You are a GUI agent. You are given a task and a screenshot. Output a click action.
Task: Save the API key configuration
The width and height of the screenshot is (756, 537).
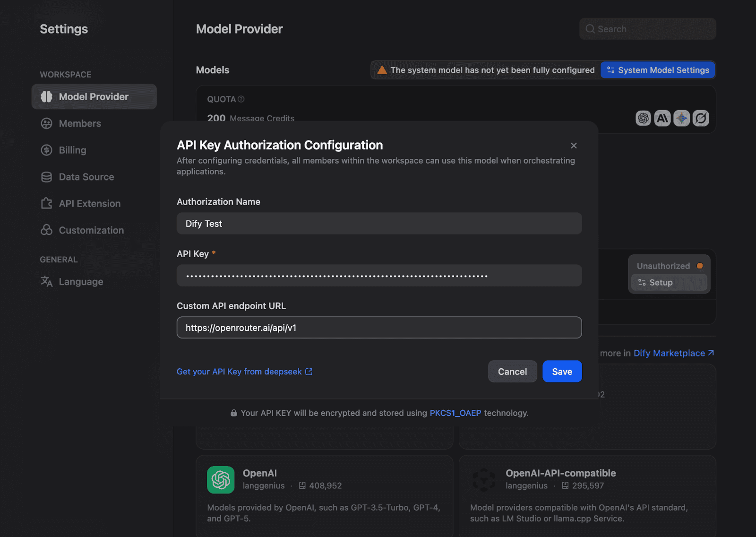[562, 372]
